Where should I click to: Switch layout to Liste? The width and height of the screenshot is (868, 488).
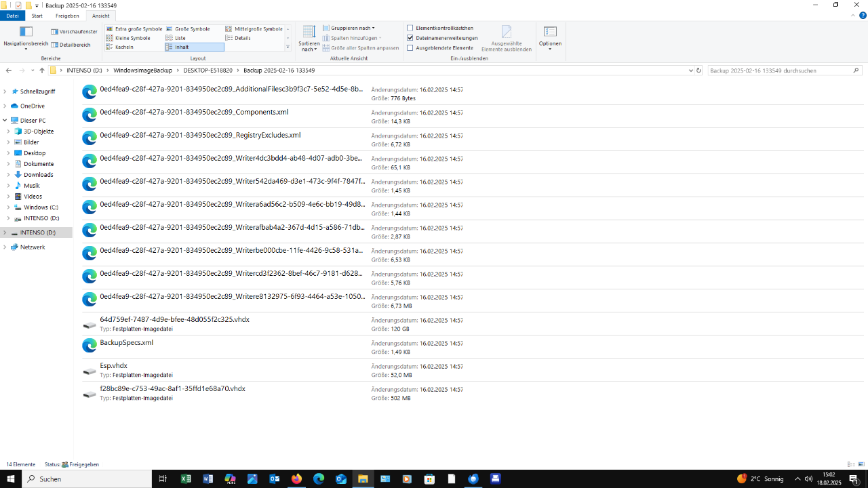(x=176, y=38)
